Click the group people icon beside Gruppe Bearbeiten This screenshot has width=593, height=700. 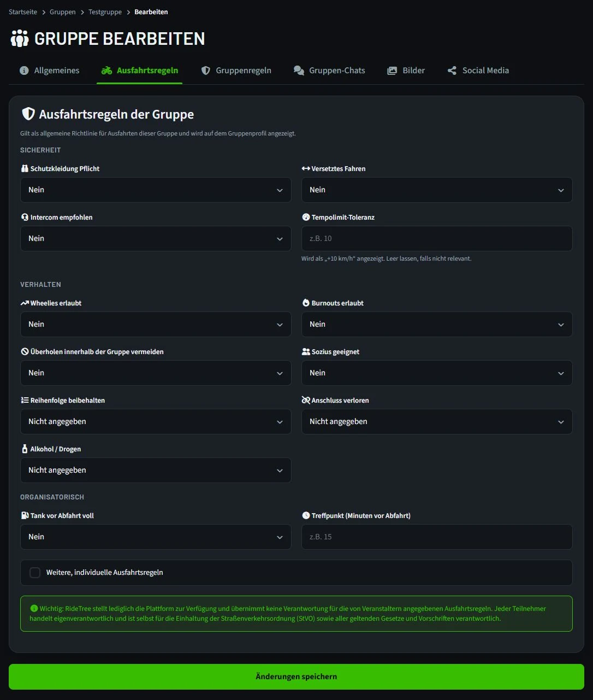pos(19,38)
